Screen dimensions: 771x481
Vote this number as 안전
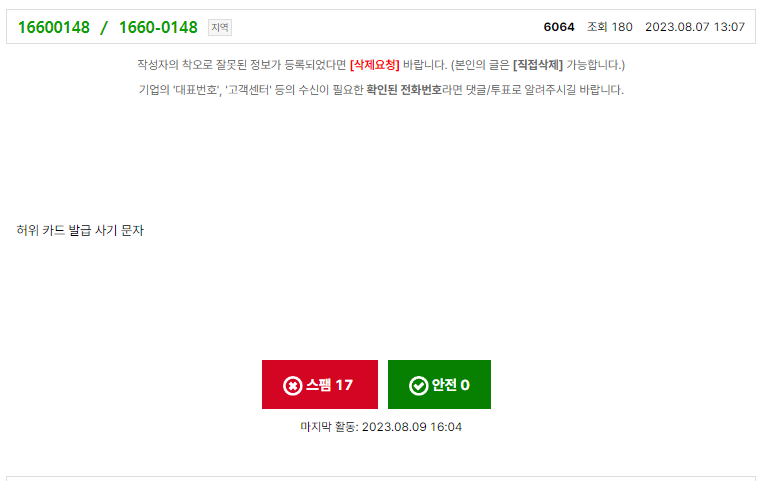439,384
